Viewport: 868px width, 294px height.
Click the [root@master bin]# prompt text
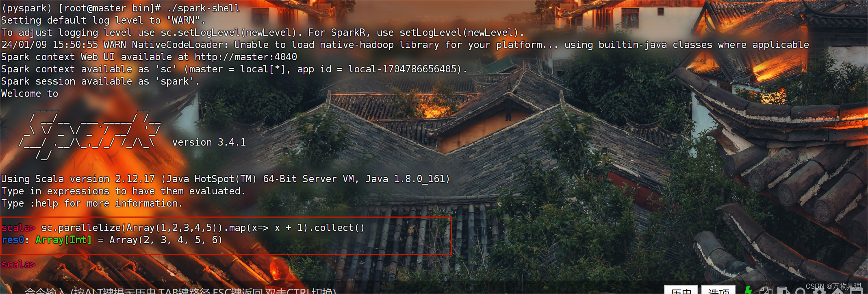click(x=110, y=8)
